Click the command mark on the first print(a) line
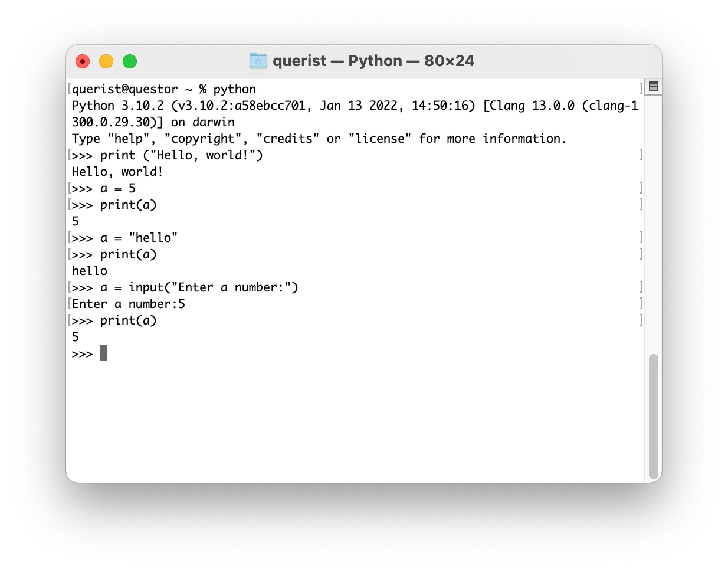728x570 pixels. coord(70,205)
